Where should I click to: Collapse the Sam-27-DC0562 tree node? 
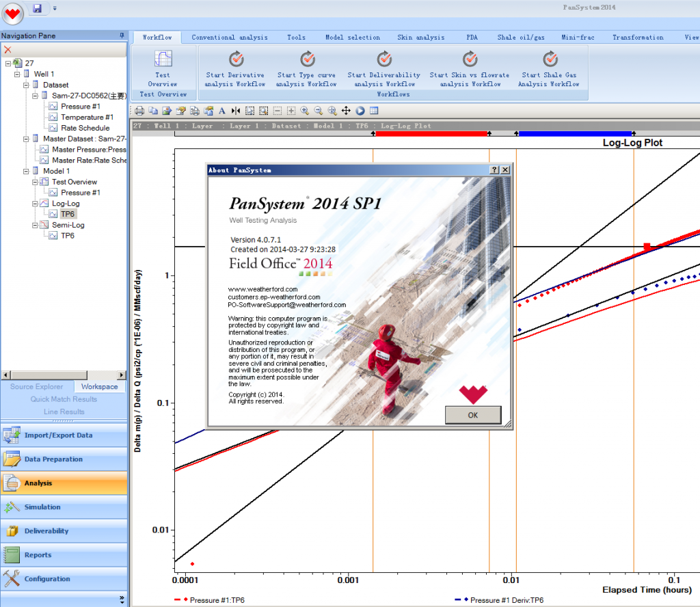click(35, 96)
